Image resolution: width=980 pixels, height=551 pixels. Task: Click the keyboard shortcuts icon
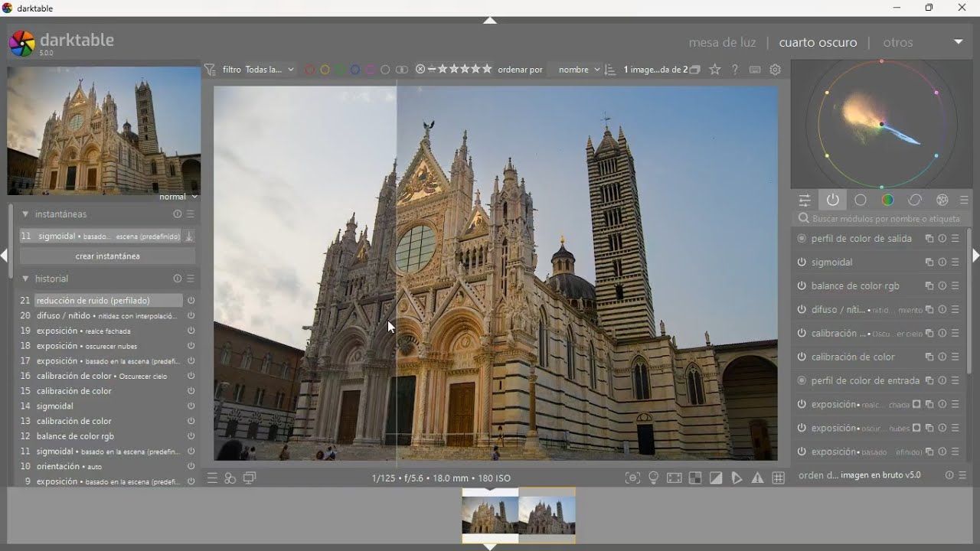click(755, 70)
